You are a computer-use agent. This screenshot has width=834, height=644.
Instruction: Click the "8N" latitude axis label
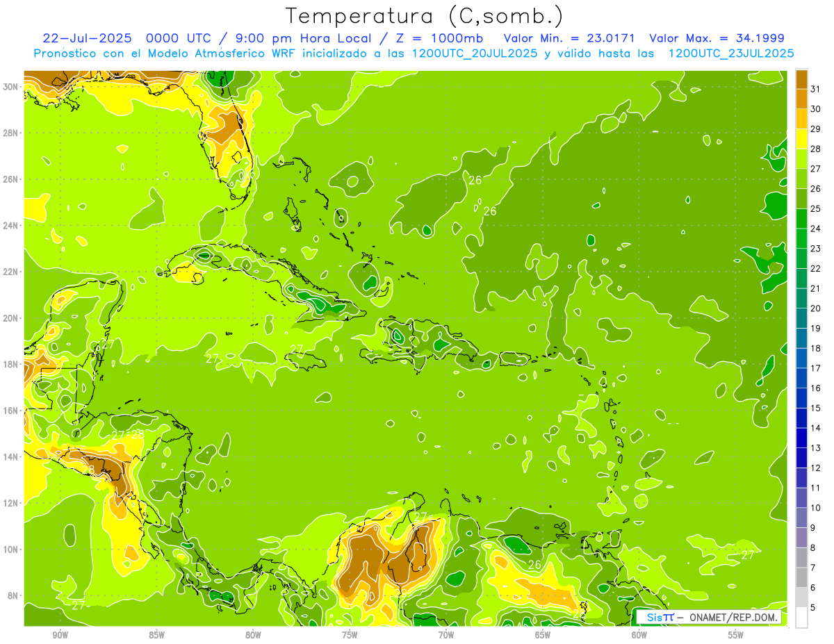(x=13, y=595)
